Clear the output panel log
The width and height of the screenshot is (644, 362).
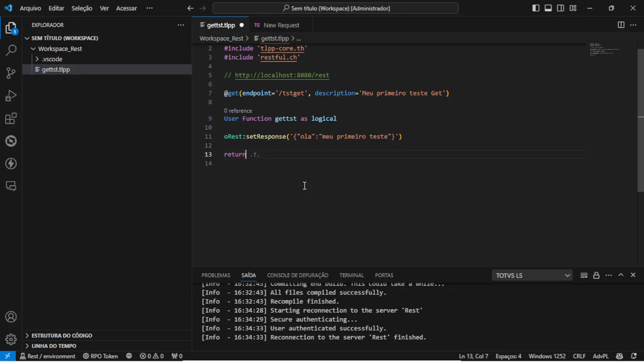click(584, 275)
